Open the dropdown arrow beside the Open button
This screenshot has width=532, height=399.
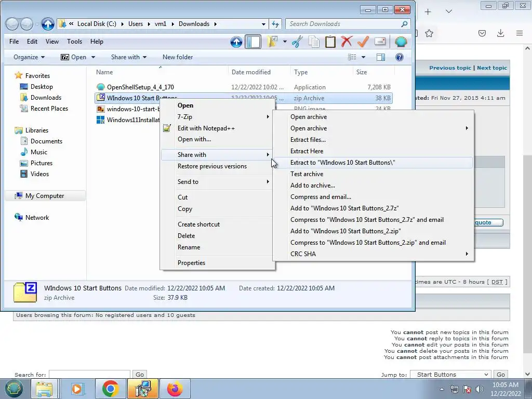tap(94, 57)
